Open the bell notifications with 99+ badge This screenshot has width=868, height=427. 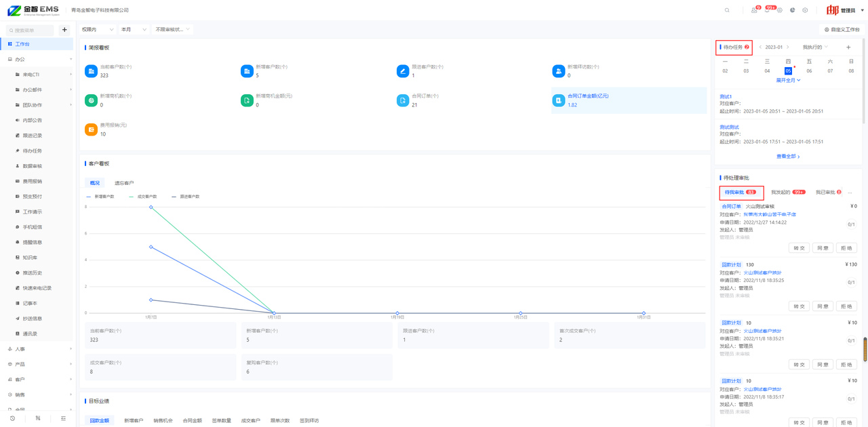[x=767, y=10]
